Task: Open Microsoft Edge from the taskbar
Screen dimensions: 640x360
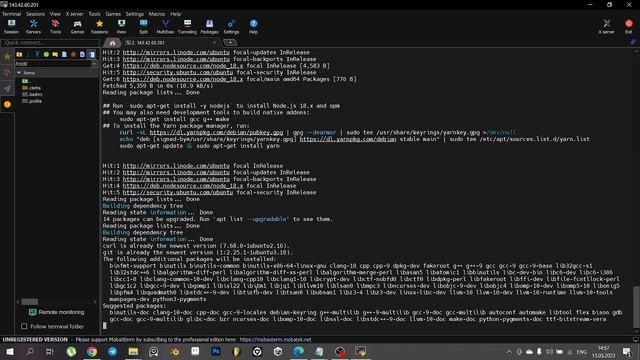Action: tap(298, 351)
